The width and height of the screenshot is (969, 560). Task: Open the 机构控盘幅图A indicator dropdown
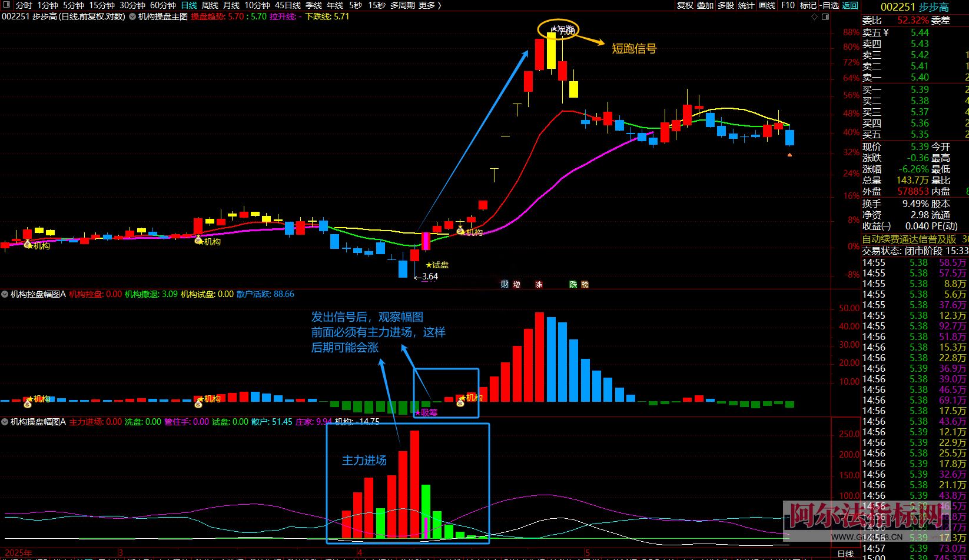[5, 294]
